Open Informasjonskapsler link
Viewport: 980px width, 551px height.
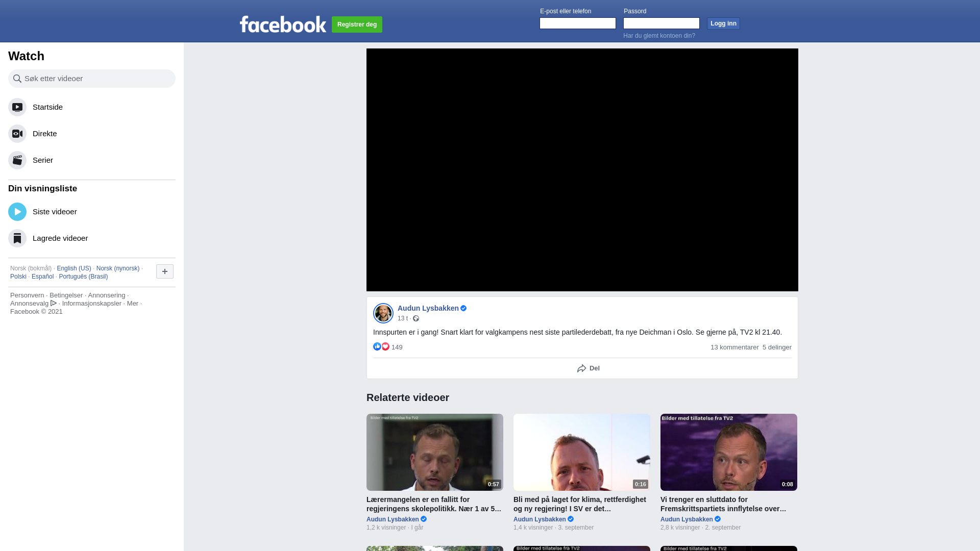coord(92,304)
